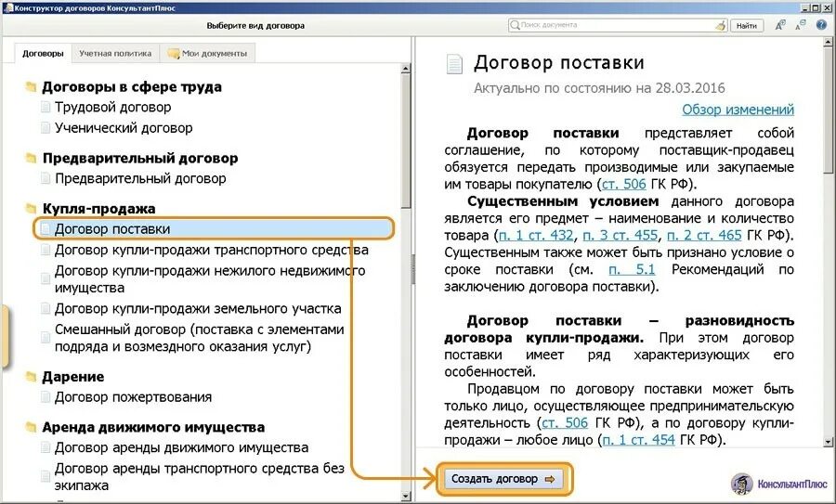This screenshot has width=836, height=504.
Task: Open ст. 506 link after товары покупателю
Action: [x=623, y=185]
